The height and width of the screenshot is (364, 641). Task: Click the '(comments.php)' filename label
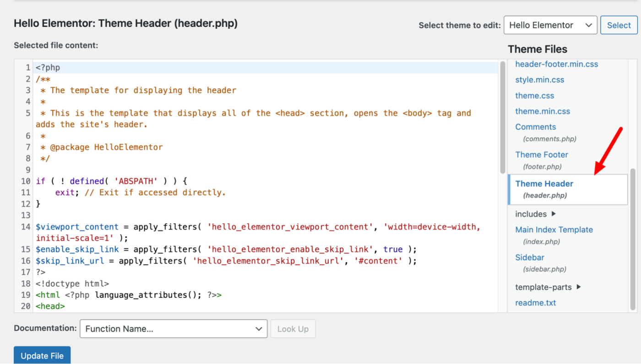(x=549, y=139)
